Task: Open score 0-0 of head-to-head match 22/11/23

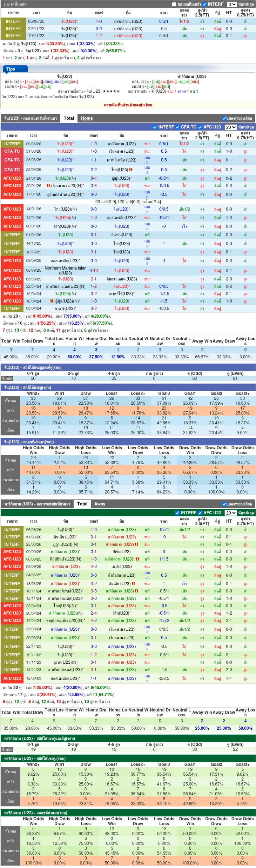Action: 99,29
